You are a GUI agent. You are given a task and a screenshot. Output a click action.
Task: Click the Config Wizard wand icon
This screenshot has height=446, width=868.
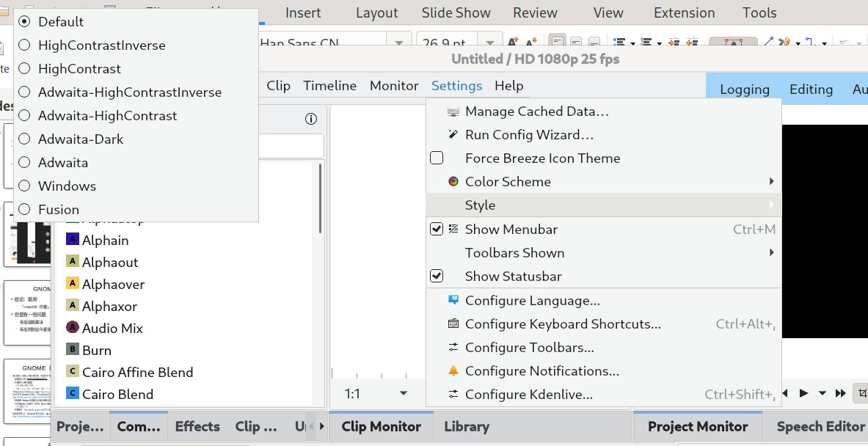click(453, 135)
